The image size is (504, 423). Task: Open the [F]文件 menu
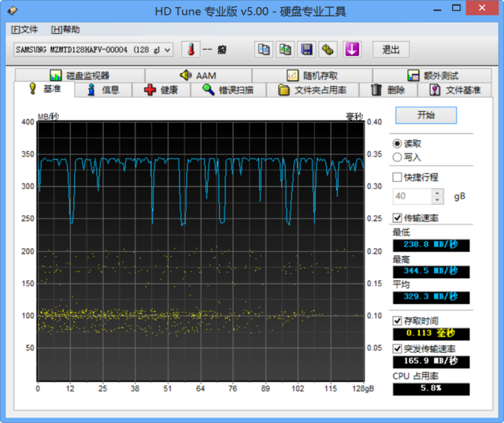[24, 30]
